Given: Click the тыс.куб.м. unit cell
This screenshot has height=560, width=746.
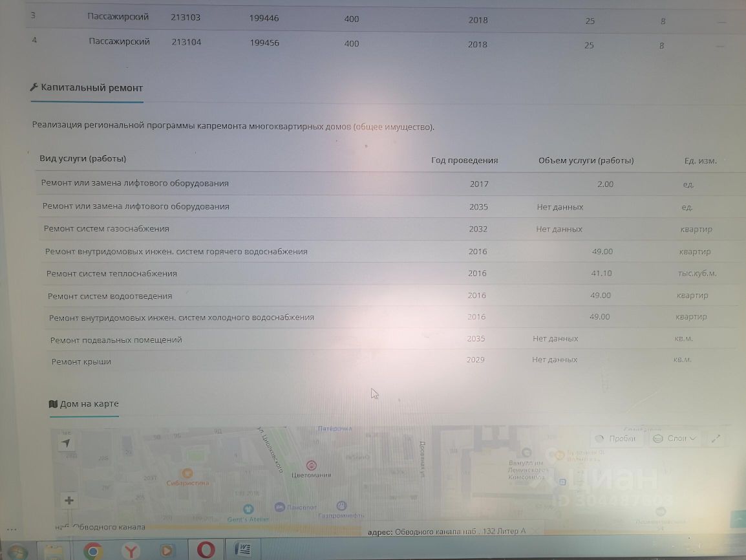Looking at the screenshot, I should 697,274.
